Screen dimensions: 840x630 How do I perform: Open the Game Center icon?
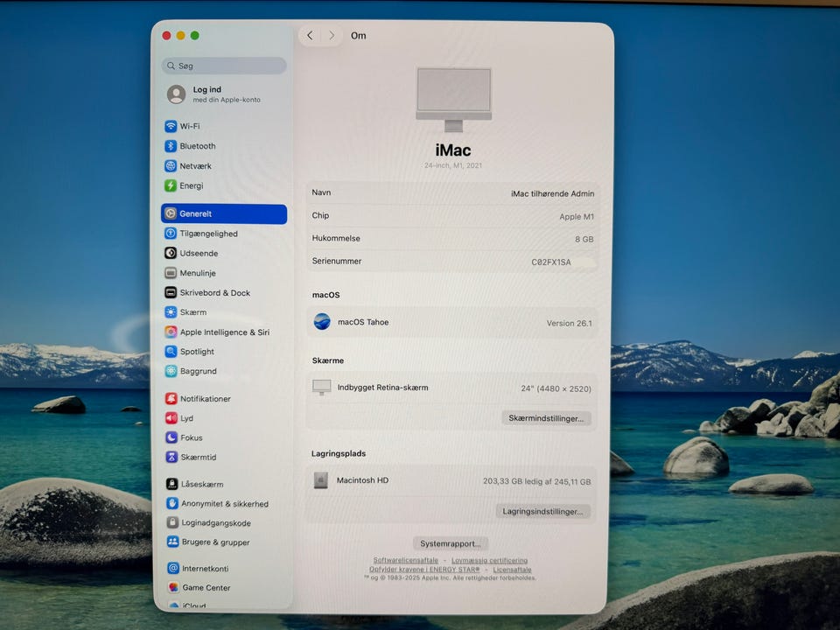click(x=173, y=588)
